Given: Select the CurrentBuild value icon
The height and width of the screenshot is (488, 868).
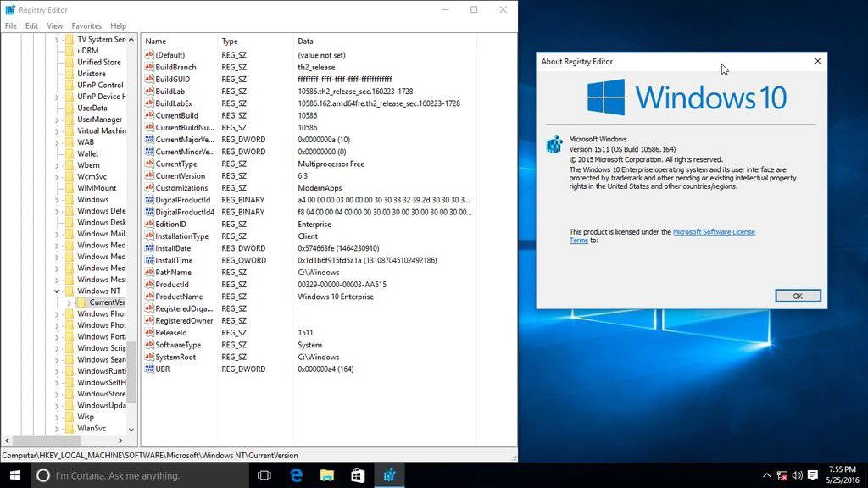Looking at the screenshot, I should [x=149, y=115].
